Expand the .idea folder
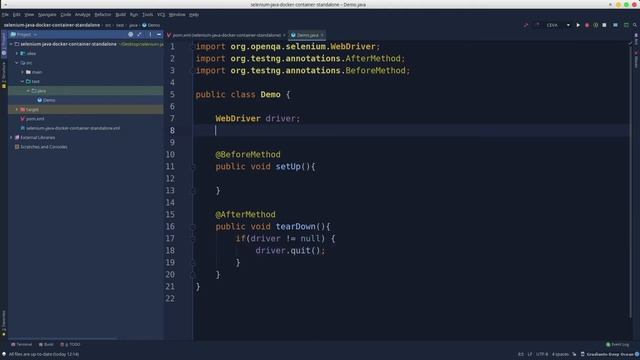 point(17,53)
